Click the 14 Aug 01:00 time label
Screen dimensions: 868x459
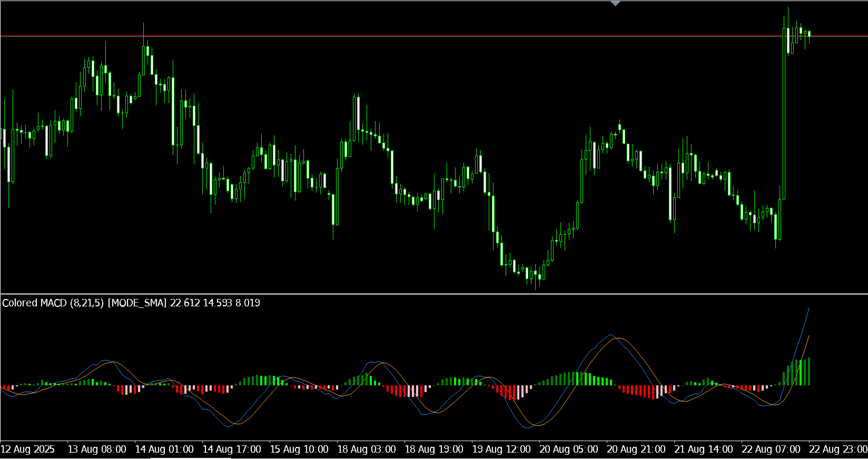[x=164, y=449]
